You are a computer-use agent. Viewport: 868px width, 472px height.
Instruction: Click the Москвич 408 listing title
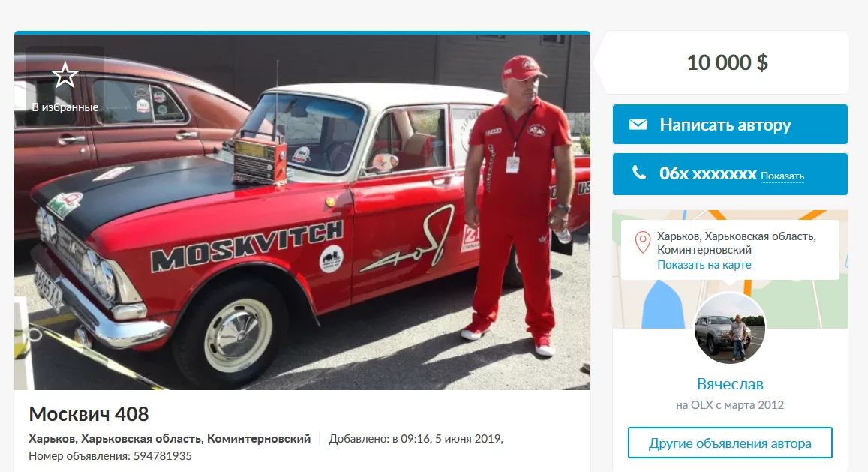(x=89, y=413)
